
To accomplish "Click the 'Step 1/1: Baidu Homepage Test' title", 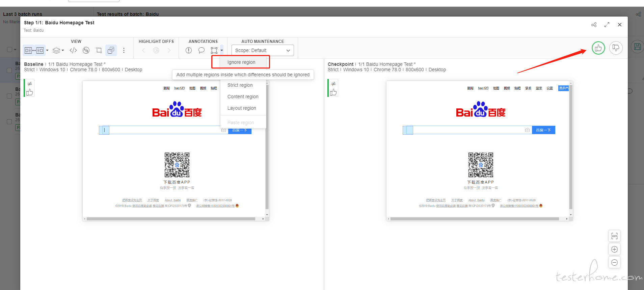I will (59, 23).
